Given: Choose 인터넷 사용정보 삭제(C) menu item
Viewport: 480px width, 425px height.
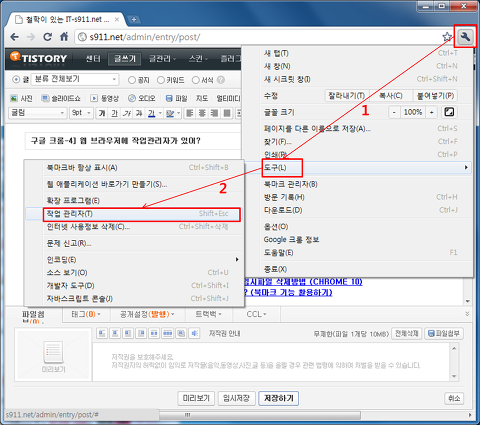Looking at the screenshot, I should tap(135, 227).
